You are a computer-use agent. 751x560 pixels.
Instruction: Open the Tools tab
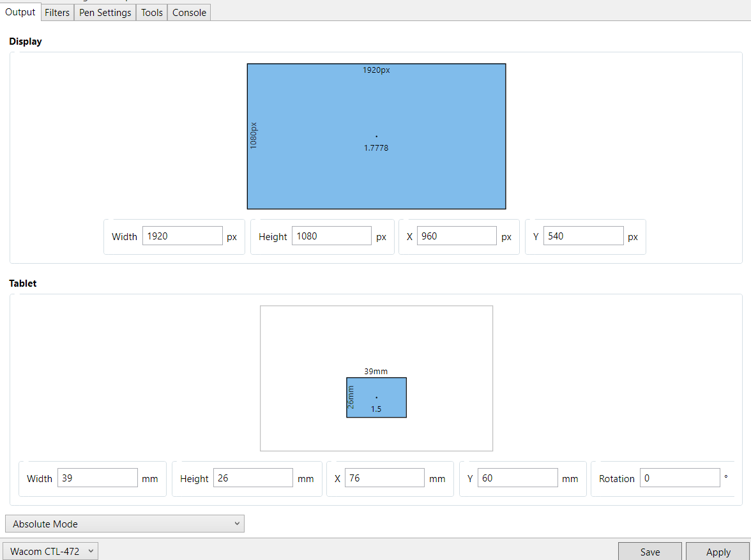(151, 13)
